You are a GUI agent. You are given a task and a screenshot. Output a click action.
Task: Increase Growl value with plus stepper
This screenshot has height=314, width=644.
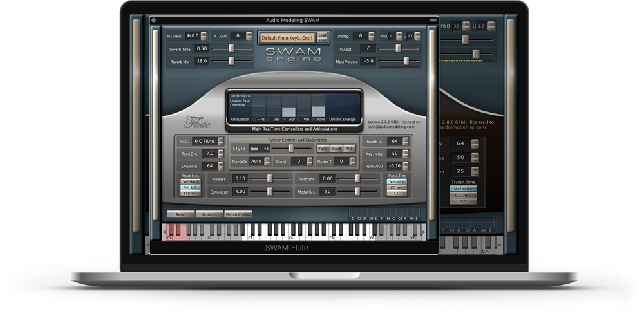pos(309,160)
